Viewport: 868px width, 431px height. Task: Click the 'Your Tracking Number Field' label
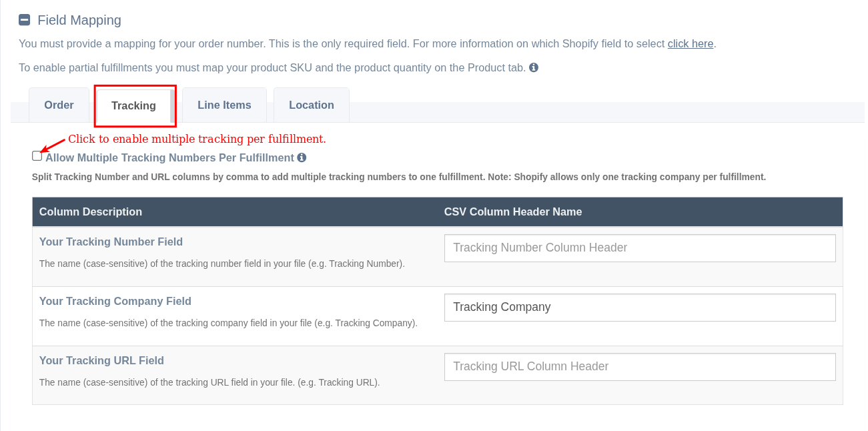pyautogui.click(x=111, y=242)
